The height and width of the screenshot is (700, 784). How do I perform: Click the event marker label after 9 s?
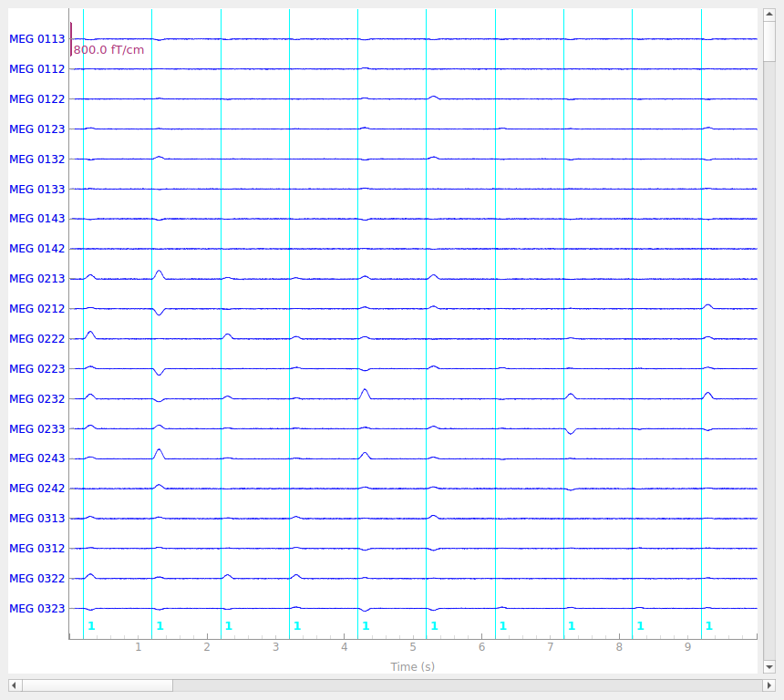(709, 625)
